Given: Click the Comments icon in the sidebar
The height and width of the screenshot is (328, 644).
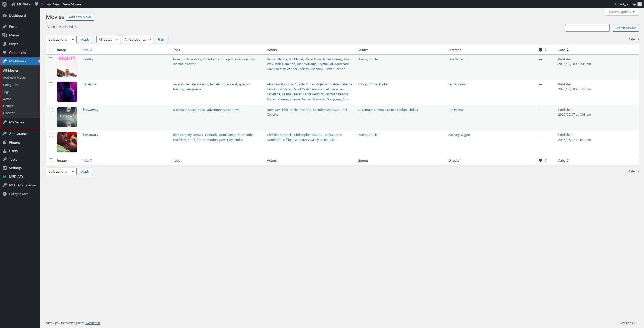Looking at the screenshot, I should coord(5,53).
